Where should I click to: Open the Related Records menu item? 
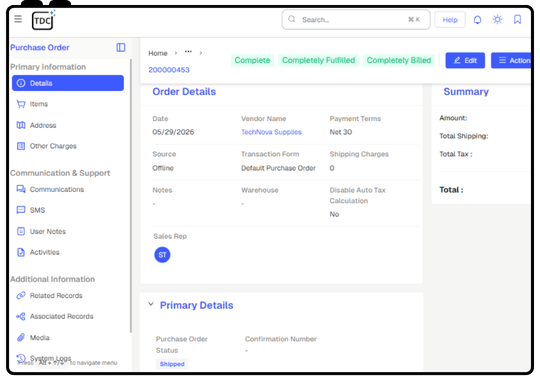[x=68, y=295]
